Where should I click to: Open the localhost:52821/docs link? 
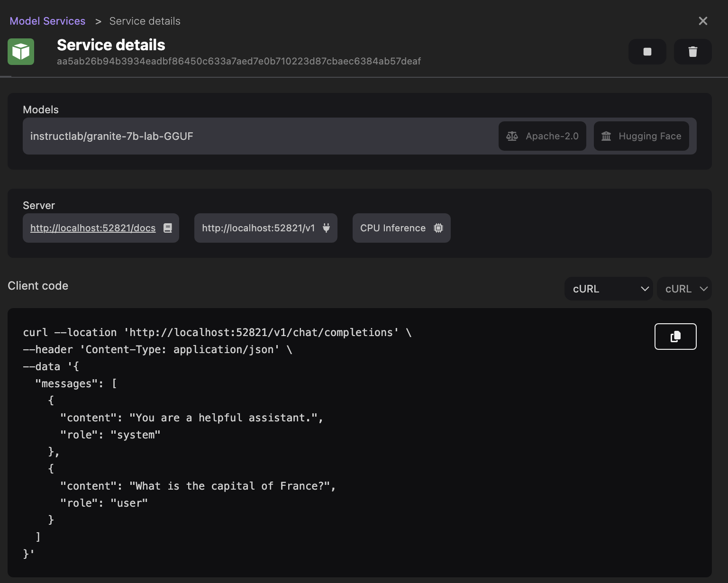[93, 228]
